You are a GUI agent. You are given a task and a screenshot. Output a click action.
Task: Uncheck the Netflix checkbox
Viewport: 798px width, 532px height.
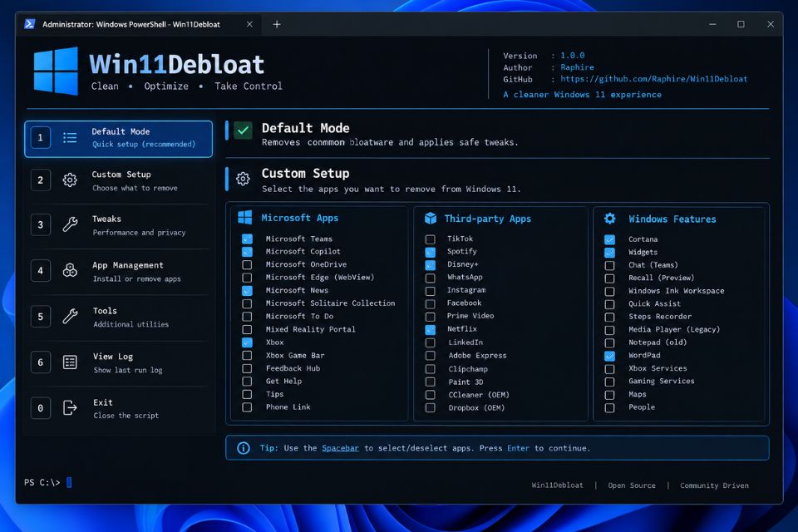(x=430, y=329)
